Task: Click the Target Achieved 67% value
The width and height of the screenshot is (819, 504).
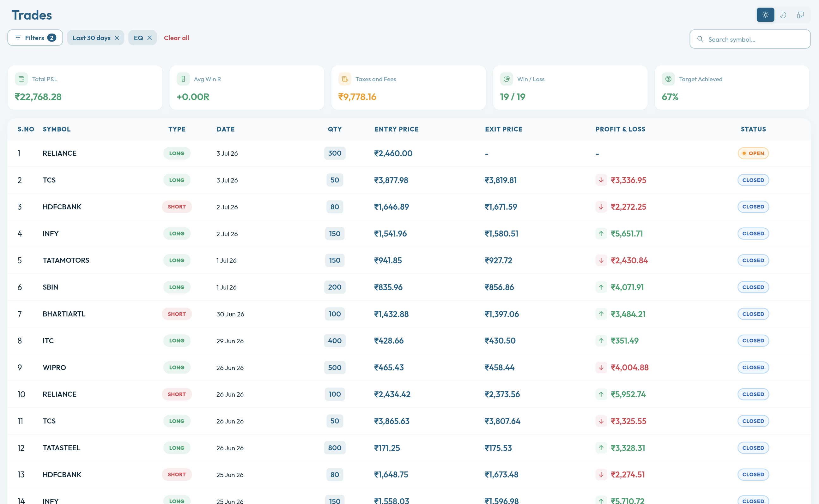Action: click(670, 97)
